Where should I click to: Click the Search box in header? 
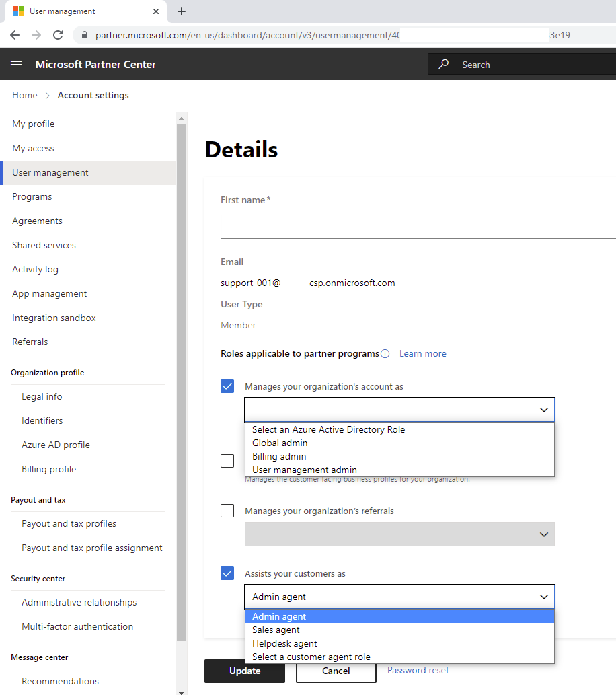coord(522,65)
